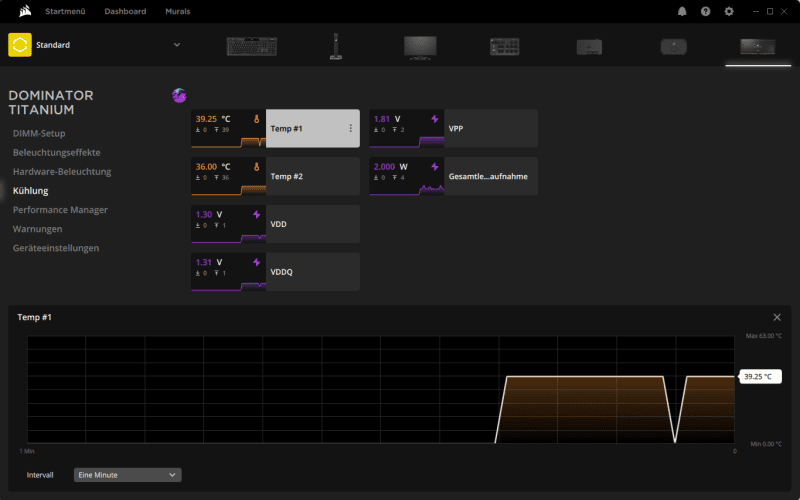Screen dimensions: 800x500
Task: Click the thermometer icon on Temp #1
Action: point(257,119)
